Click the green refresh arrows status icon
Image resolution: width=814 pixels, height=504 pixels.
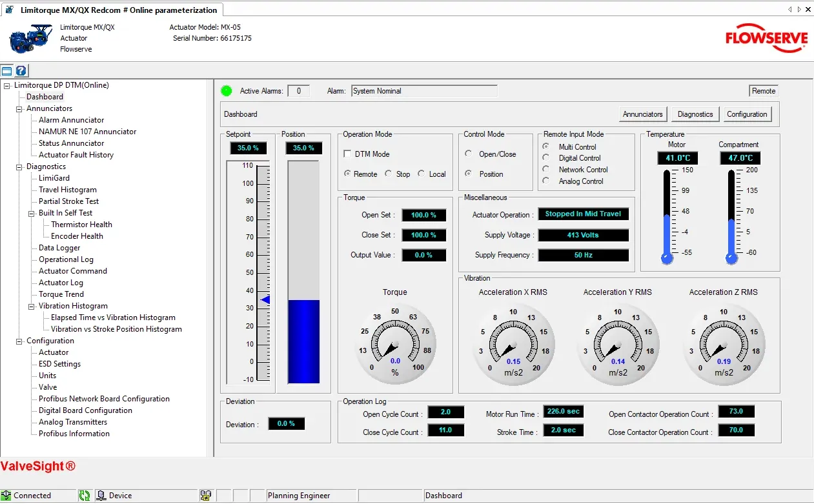[85, 496]
